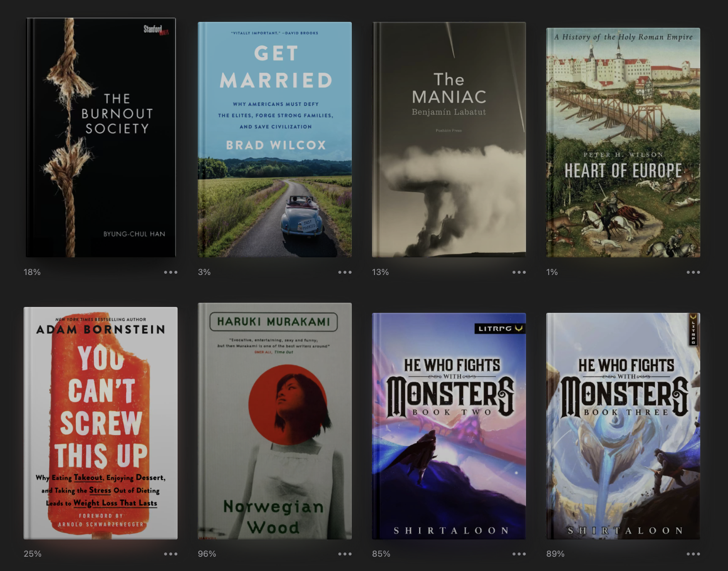Open Norwegian Wood book cover

(x=275, y=421)
